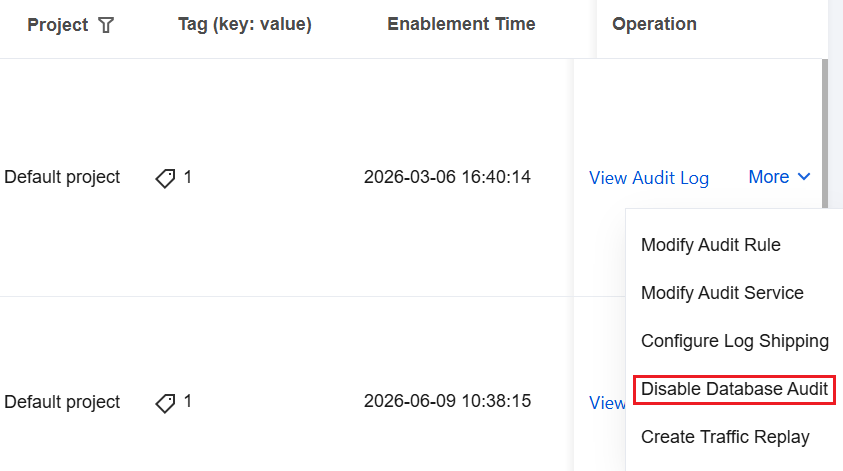Click the 2026-03-06 16:40:14 enablement time
The image size is (843, 471).
pos(447,177)
